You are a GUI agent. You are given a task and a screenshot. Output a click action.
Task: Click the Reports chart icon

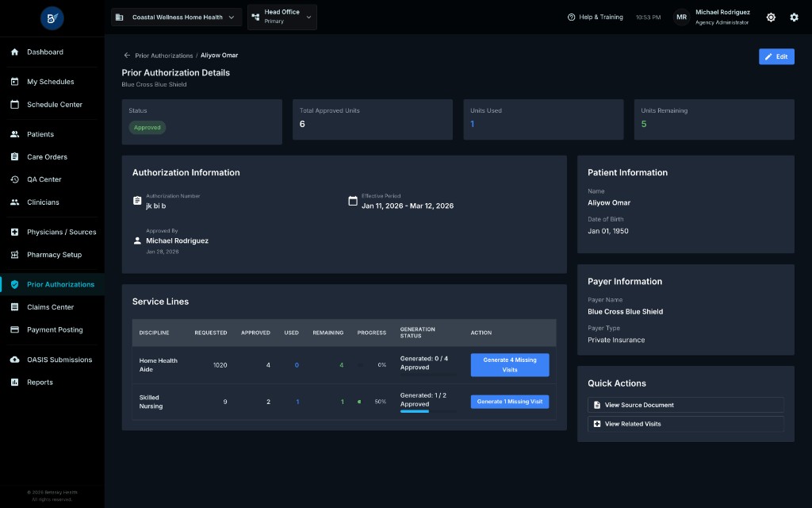(14, 382)
